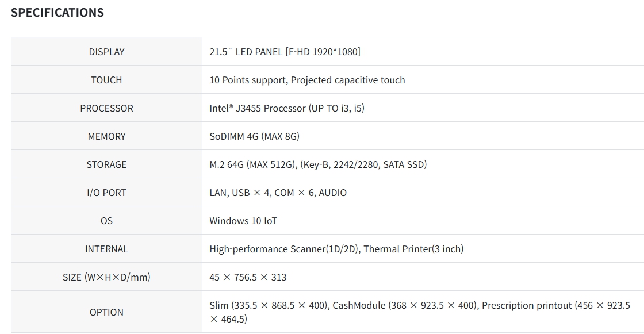The width and height of the screenshot is (644, 334).
Task: Click the SIZE (W×H×D/mm) label
Action: 106,277
